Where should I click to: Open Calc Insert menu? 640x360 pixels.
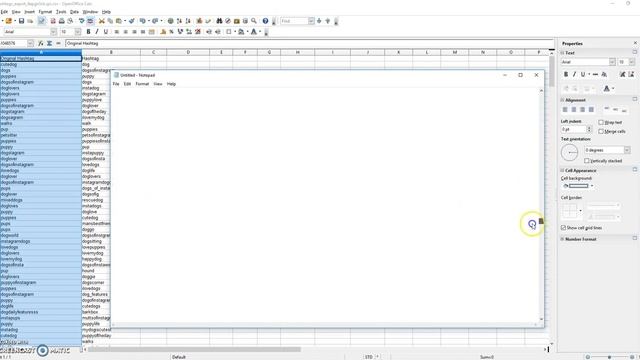pyautogui.click(x=29, y=12)
